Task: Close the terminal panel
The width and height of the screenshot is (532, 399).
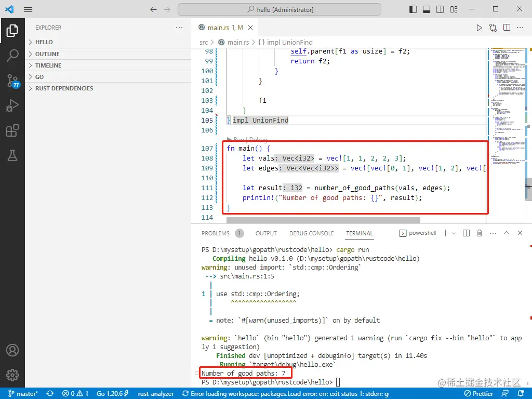Action: 520,233
